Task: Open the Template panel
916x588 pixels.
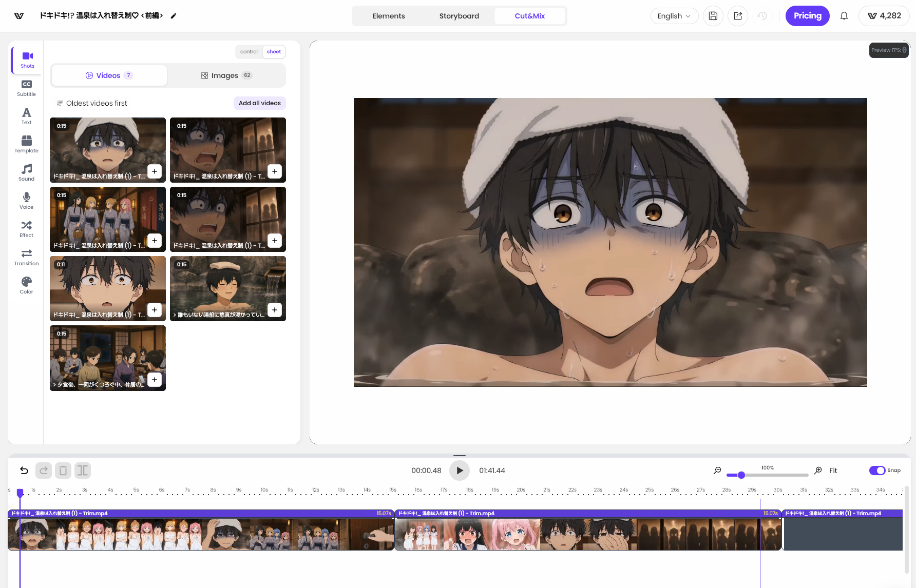Action: point(27,144)
